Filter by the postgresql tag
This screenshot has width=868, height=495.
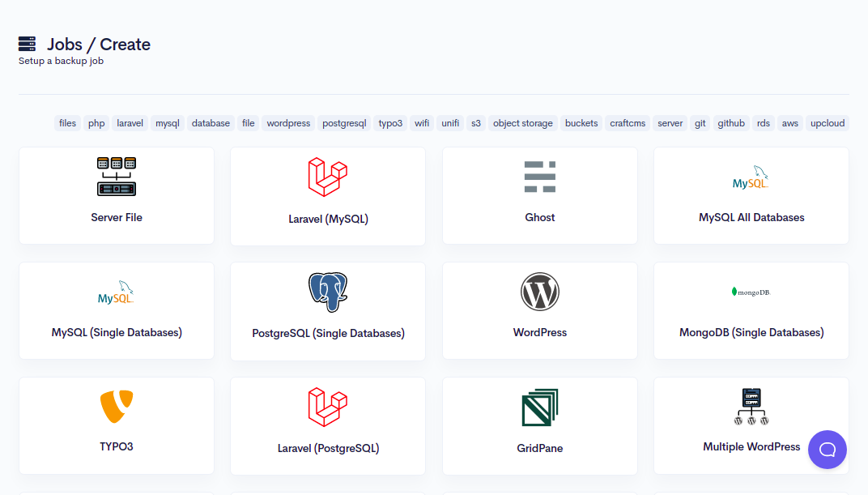344,123
